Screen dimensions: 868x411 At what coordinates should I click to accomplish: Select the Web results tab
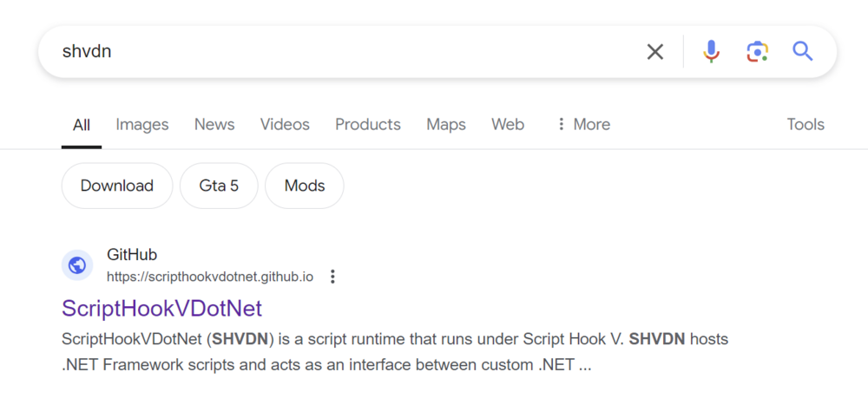click(x=508, y=125)
